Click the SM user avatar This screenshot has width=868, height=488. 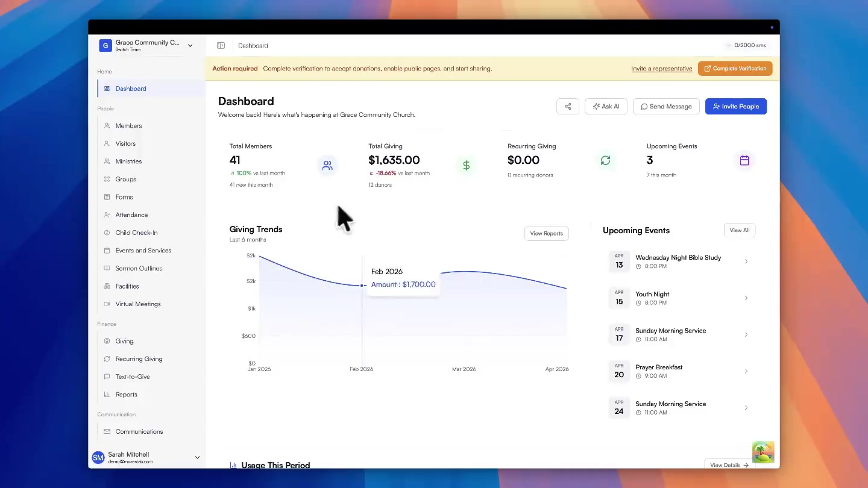pos(98,458)
